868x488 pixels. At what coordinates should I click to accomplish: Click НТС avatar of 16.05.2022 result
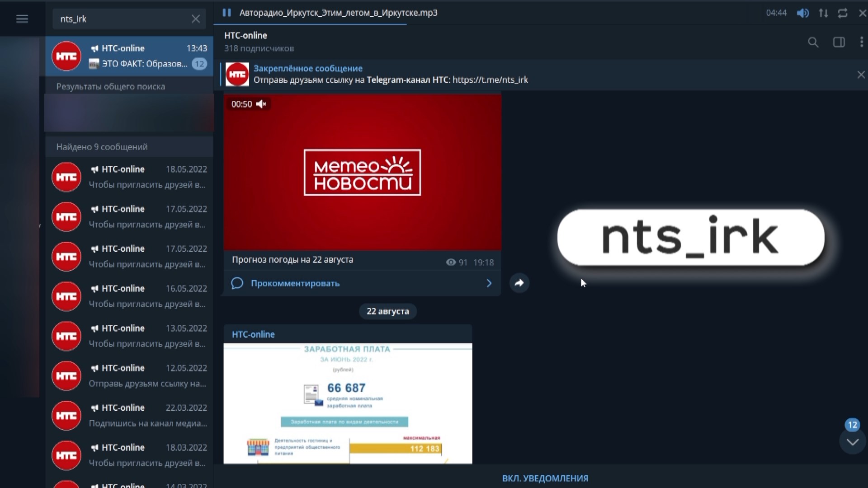pos(66,296)
